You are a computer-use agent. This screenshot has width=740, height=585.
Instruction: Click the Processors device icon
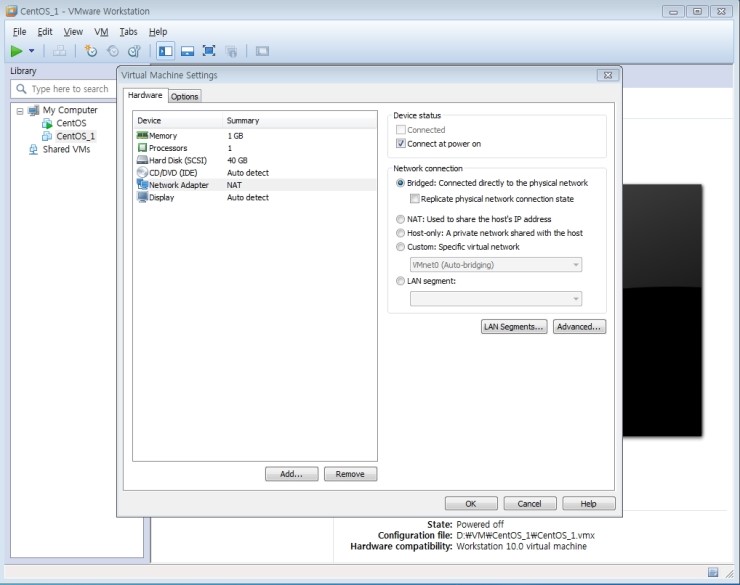(142, 148)
